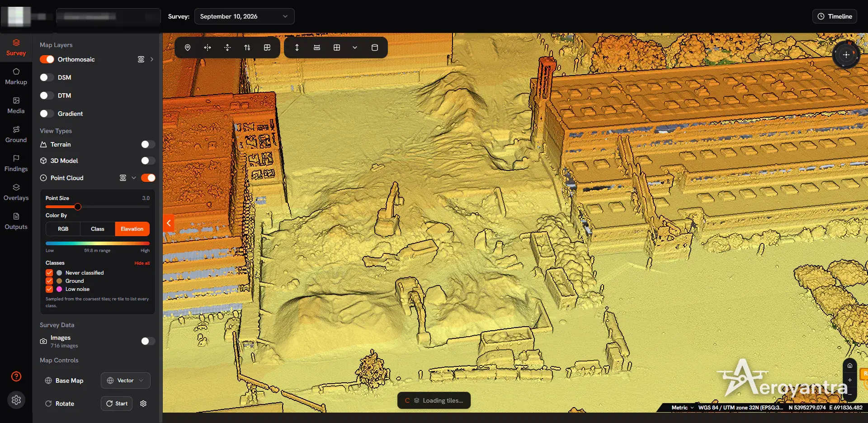Select the location pin marker tool

188,48
